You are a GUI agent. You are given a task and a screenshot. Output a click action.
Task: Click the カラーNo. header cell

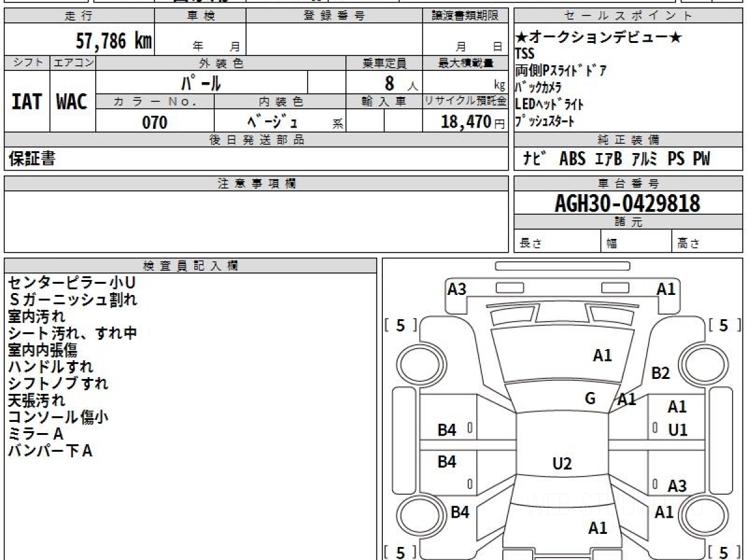tap(155, 101)
